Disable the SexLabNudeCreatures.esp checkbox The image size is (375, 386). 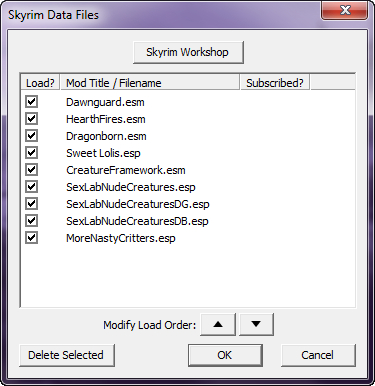tap(31, 187)
